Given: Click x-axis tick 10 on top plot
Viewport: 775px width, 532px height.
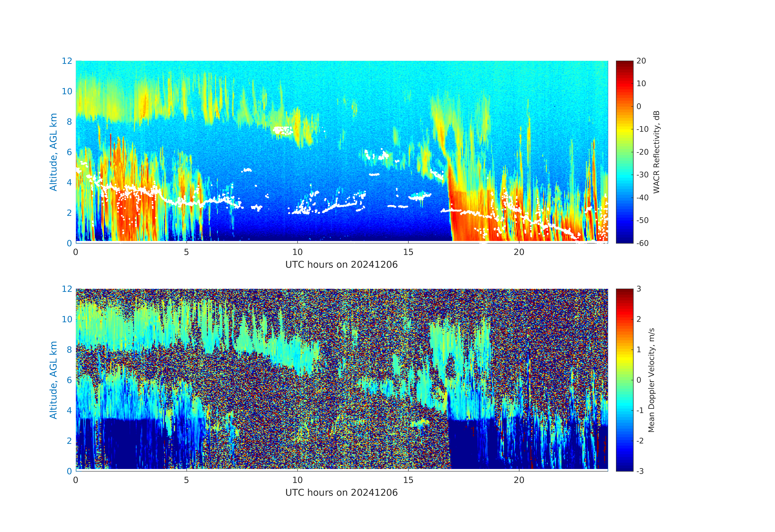Looking at the screenshot, I should 297,252.
